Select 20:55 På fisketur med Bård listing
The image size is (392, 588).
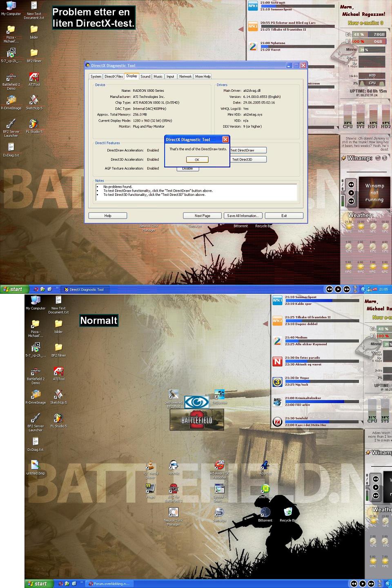(288, 23)
